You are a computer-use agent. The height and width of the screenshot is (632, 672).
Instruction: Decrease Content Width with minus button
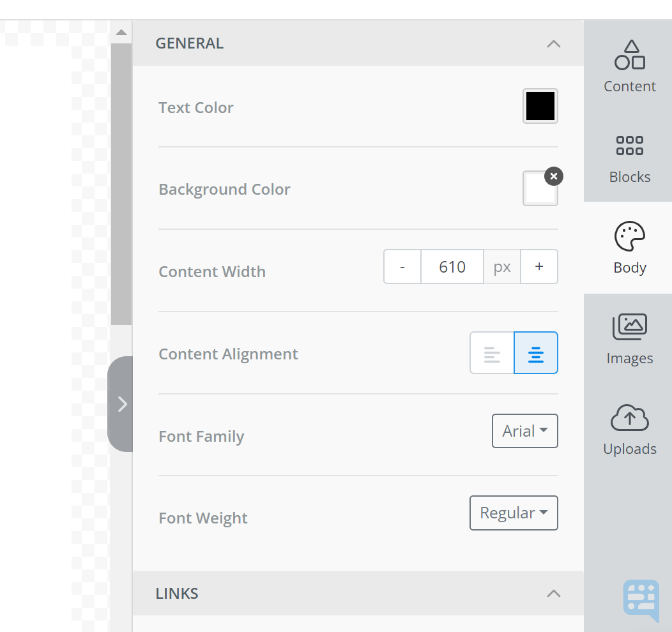(402, 266)
